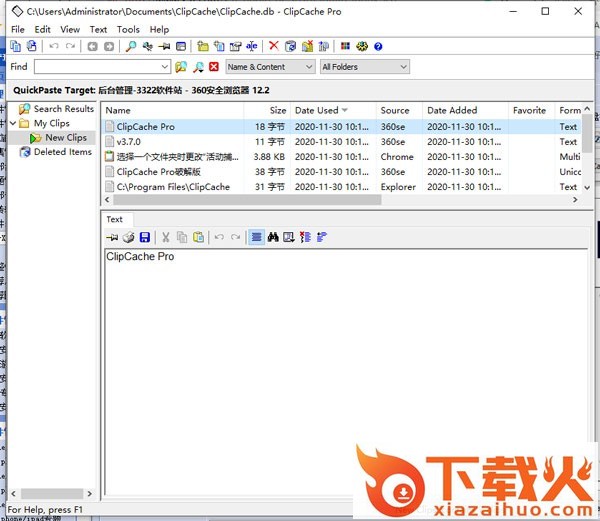Open the Find text dropdown arrow

pyautogui.click(x=165, y=67)
